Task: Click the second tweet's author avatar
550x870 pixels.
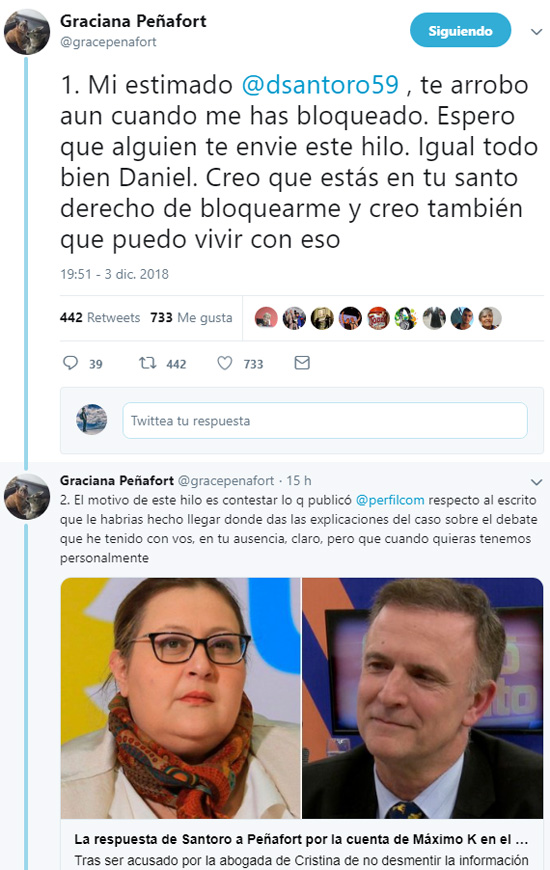Action: point(27,497)
